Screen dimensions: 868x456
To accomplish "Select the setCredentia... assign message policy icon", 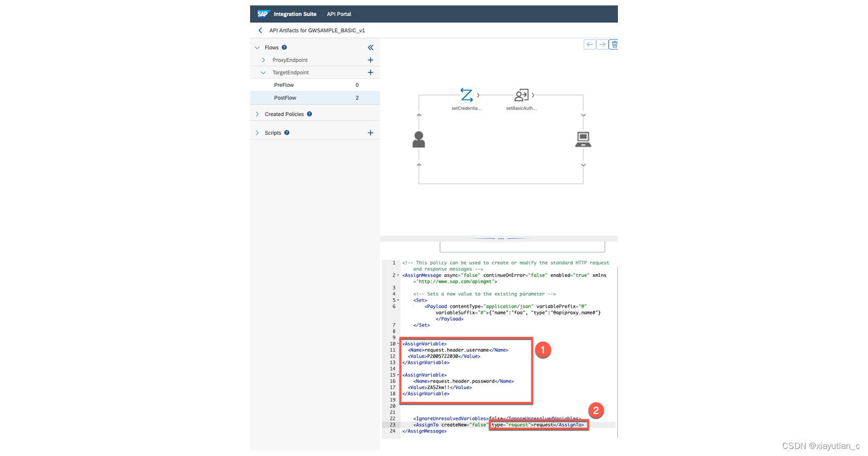I will (x=467, y=95).
